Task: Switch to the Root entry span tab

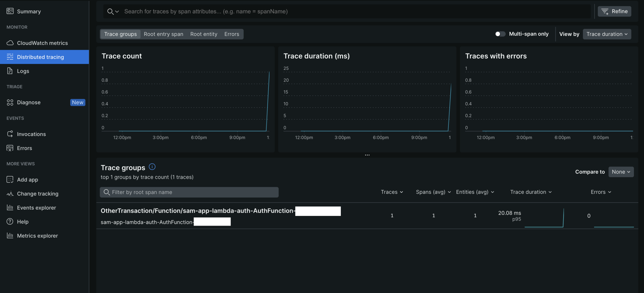Action: point(163,34)
